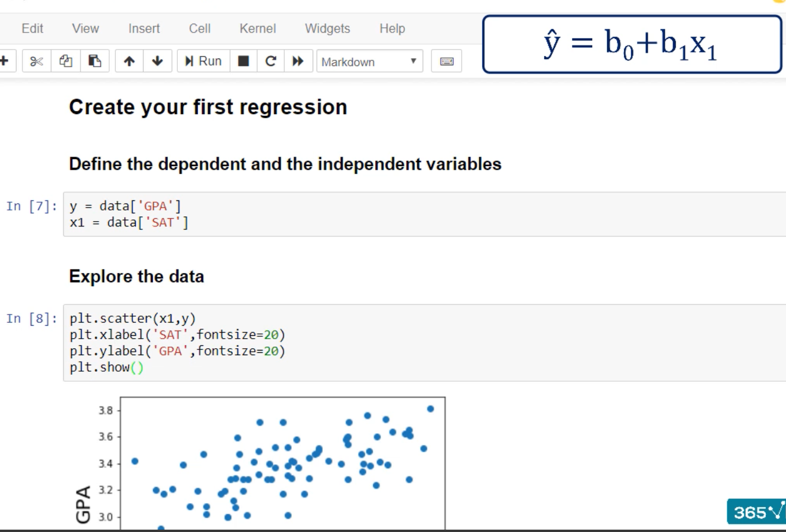The image size is (786, 532).
Task: Open the View menu
Action: click(x=86, y=28)
